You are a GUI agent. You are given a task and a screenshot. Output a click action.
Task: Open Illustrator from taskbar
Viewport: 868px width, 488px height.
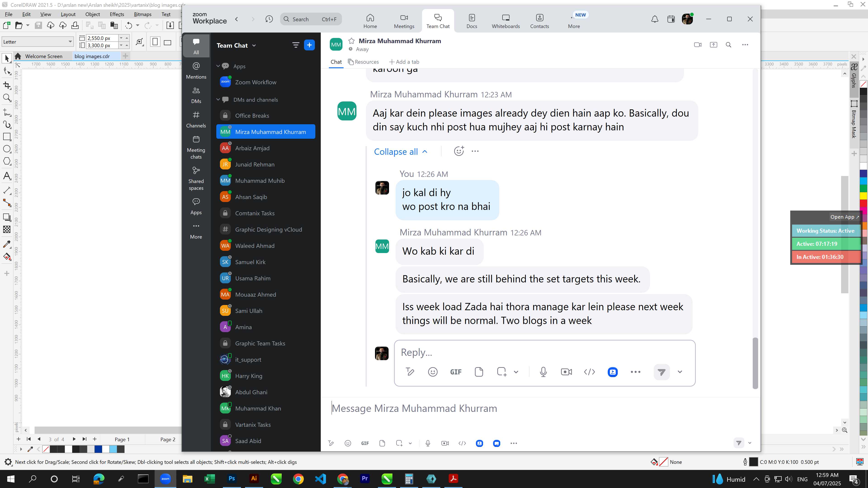pyautogui.click(x=254, y=479)
